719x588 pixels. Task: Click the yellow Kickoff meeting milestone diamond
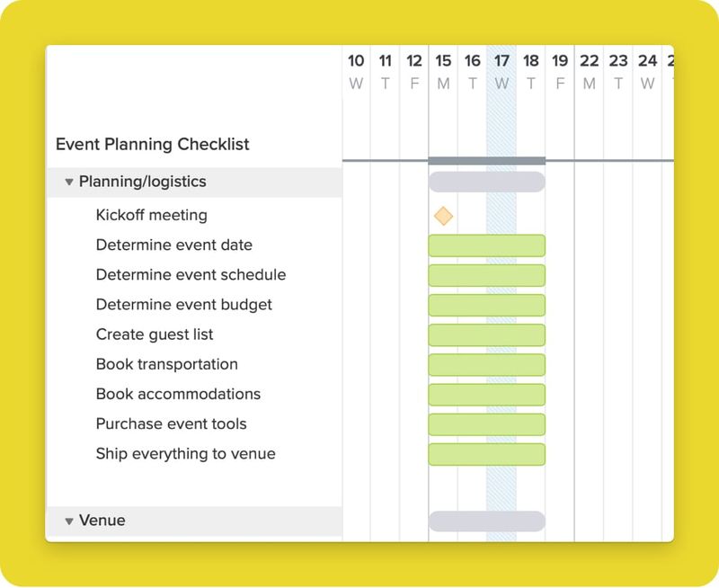pos(441,215)
